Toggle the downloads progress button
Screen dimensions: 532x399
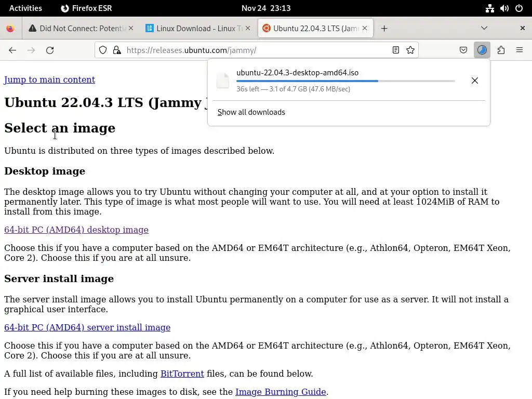482,50
